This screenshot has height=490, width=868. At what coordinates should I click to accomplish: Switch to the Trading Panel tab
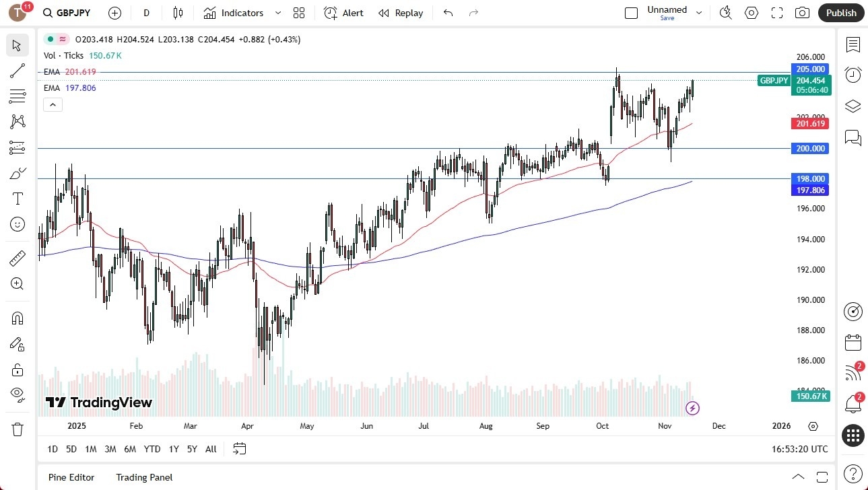(143, 477)
